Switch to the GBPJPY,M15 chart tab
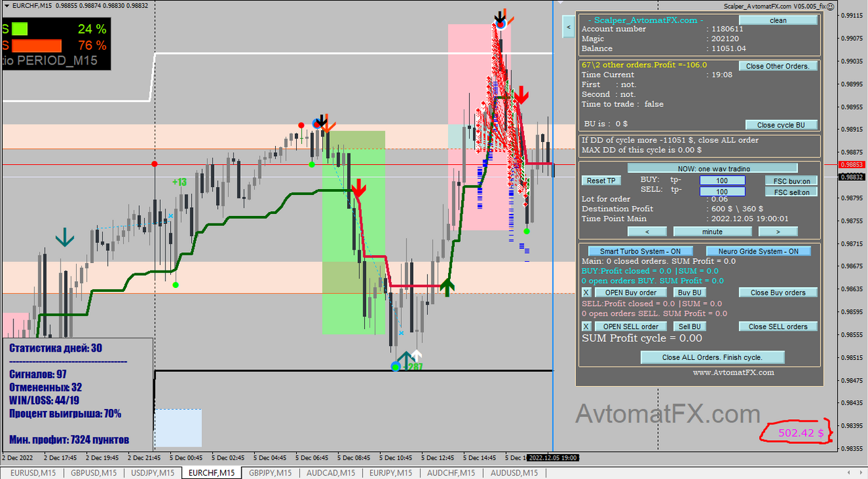Viewport: 868px width, 479px height. pyautogui.click(x=272, y=473)
